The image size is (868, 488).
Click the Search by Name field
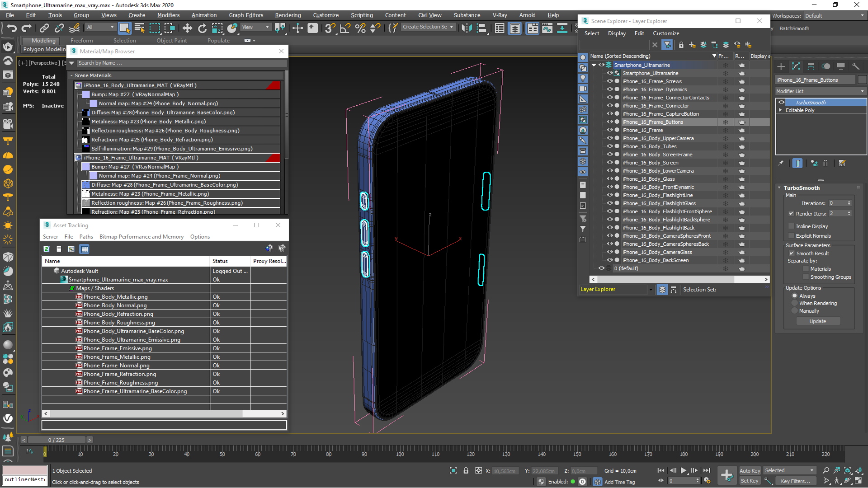[x=181, y=63]
